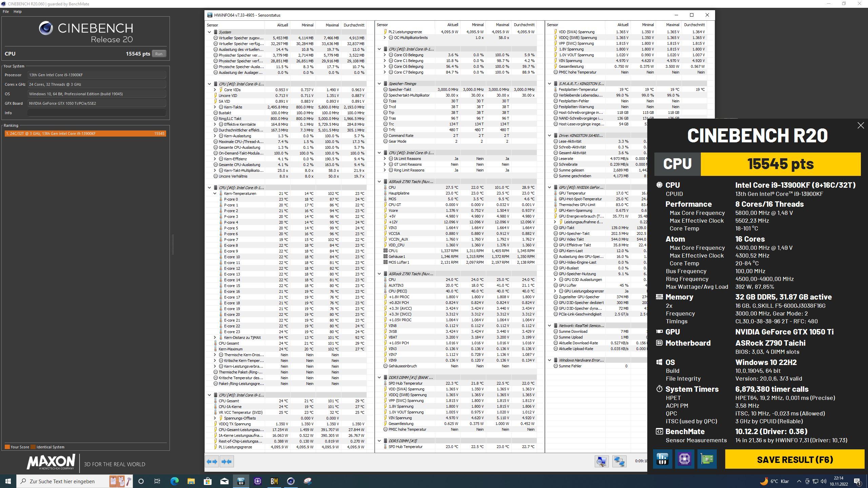Expand the GPU D3D Auslastungen row
The image size is (868, 488).
click(555, 280)
